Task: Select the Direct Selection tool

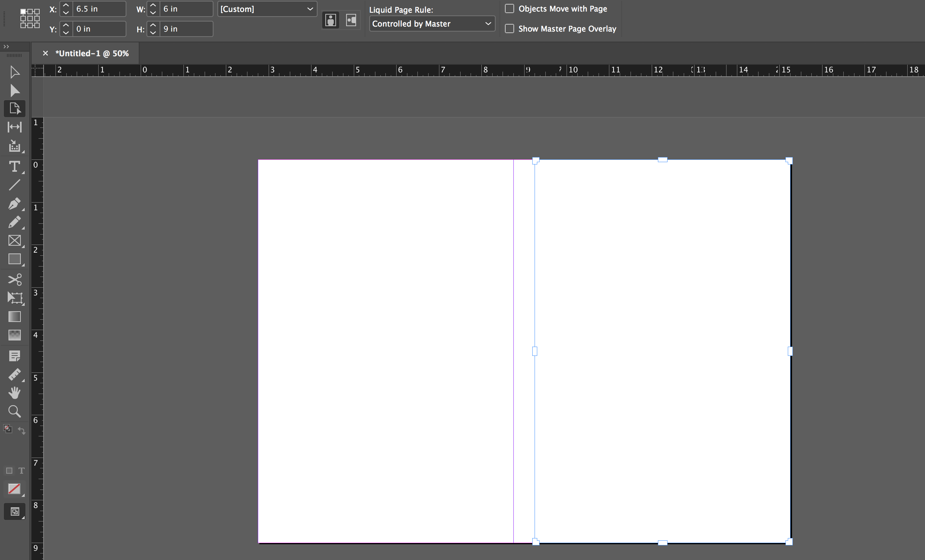Action: [15, 90]
